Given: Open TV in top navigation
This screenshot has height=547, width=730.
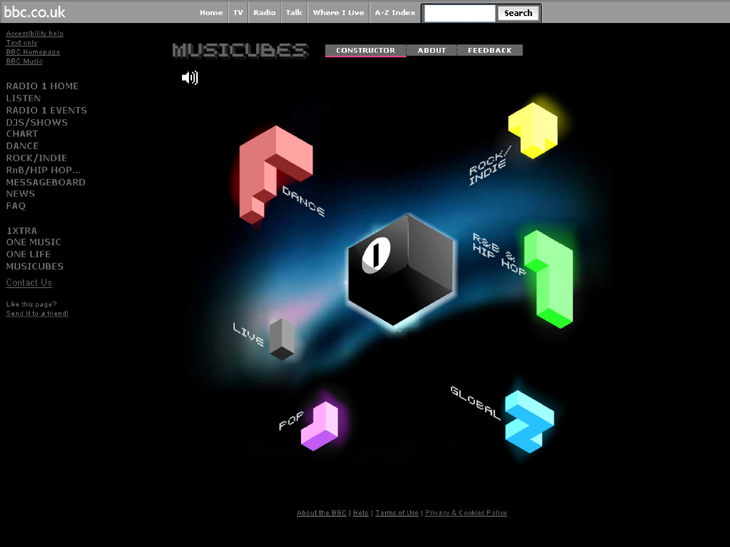Looking at the screenshot, I should click(x=238, y=13).
